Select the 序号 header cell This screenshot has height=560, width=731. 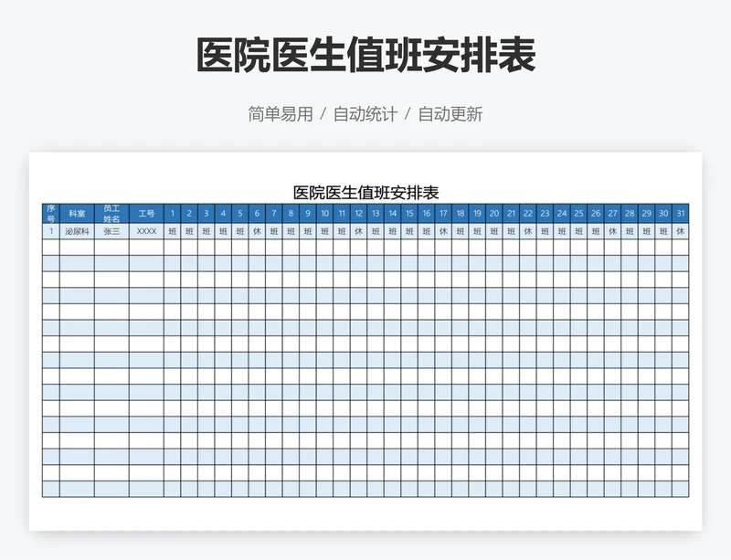click(x=51, y=214)
